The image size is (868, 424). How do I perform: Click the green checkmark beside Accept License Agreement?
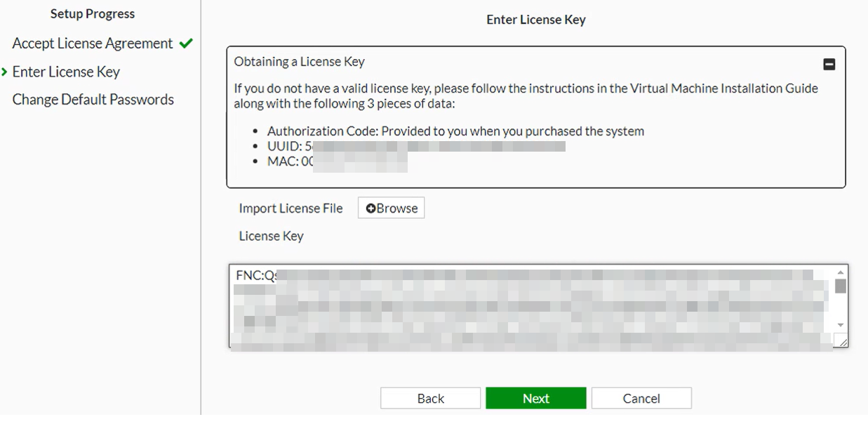click(186, 44)
